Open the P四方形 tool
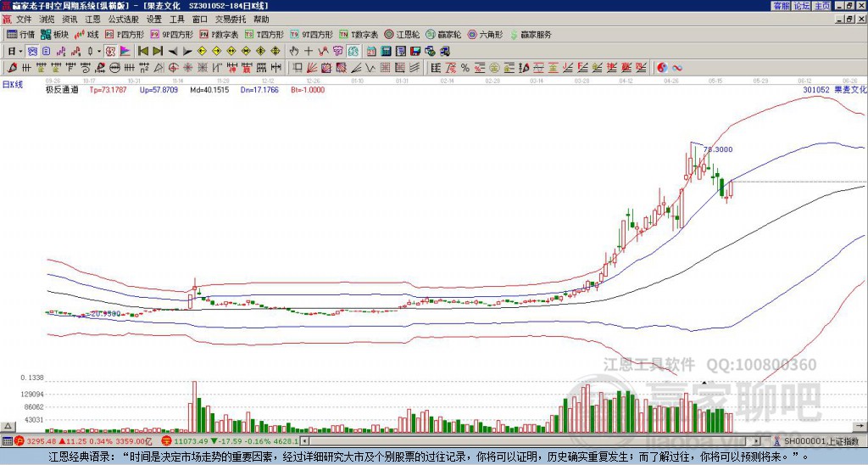868x465 pixels. click(x=125, y=34)
